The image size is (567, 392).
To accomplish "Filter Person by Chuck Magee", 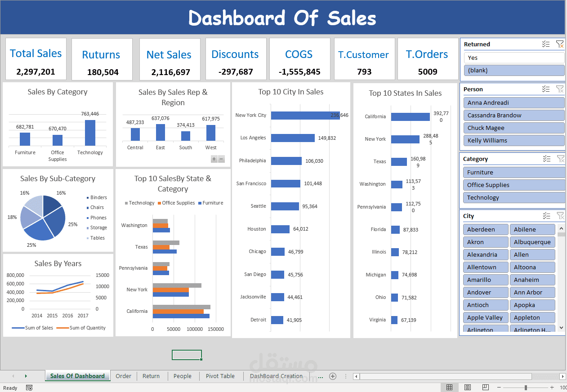I will 514,128.
